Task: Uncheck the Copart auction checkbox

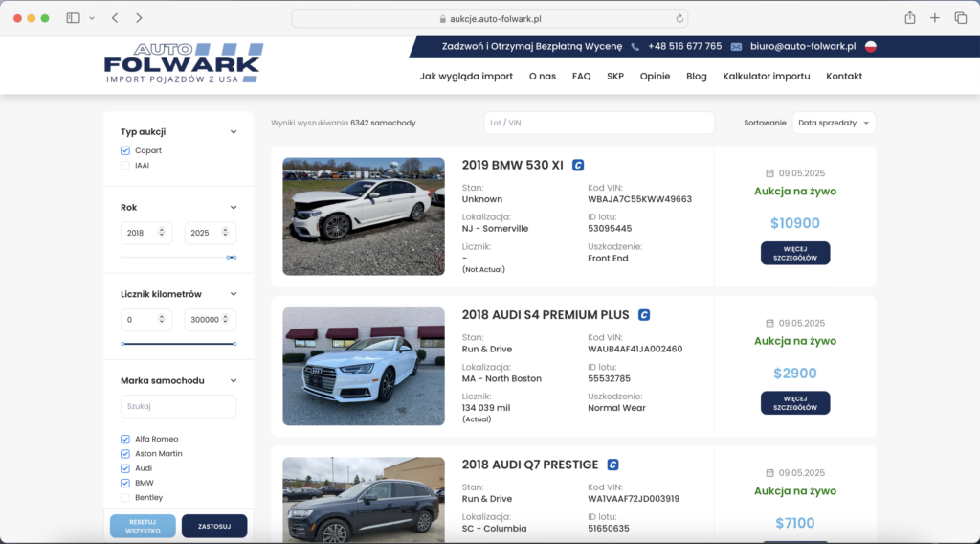Action: tap(125, 150)
